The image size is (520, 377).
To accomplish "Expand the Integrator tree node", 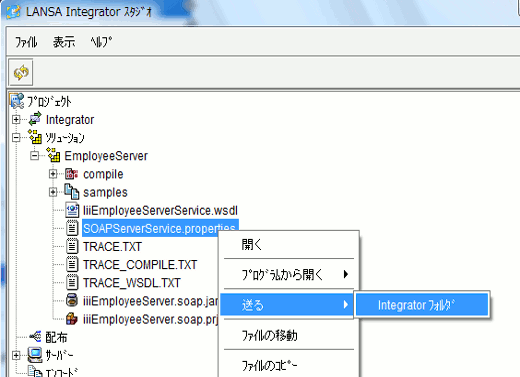I will click(x=16, y=119).
